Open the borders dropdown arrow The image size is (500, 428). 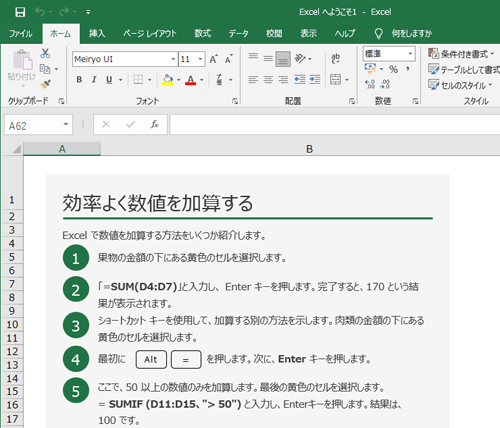(x=150, y=80)
